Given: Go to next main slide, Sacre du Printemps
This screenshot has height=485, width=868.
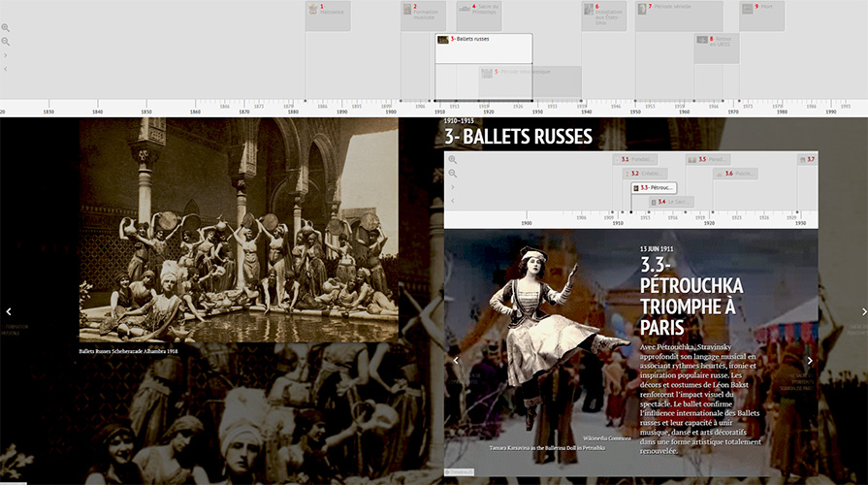Looking at the screenshot, I should [x=863, y=311].
